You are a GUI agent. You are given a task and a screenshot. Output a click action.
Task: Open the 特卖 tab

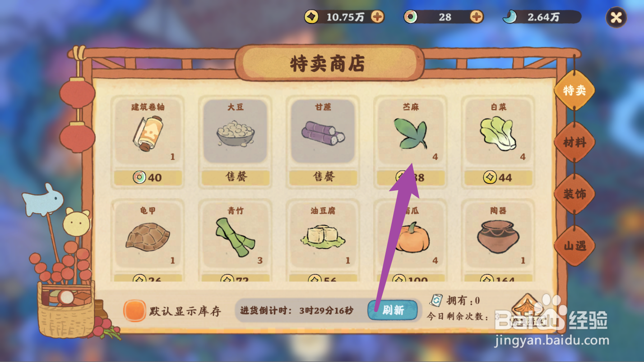[574, 90]
